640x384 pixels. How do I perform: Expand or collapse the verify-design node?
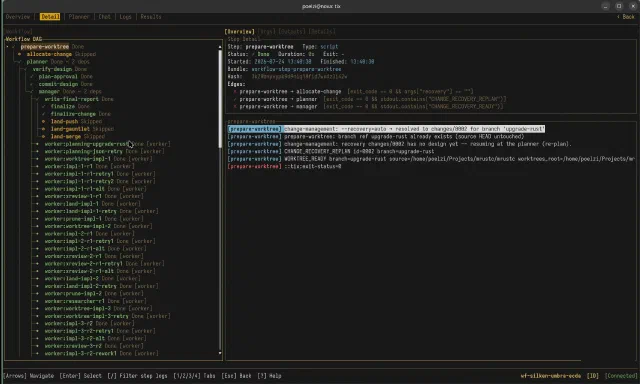point(25,69)
